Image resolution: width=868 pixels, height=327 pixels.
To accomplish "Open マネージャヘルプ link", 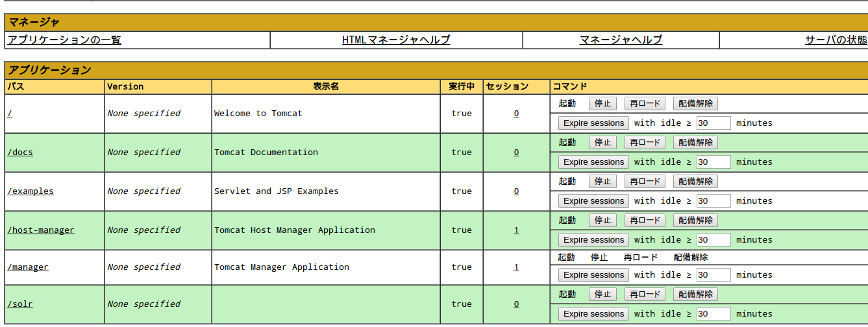I will point(621,40).
